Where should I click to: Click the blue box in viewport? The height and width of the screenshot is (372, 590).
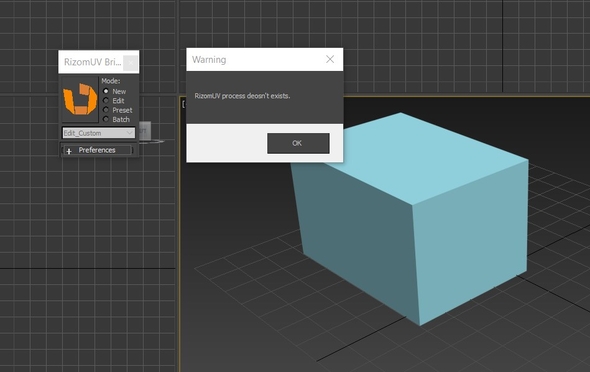coord(410,218)
